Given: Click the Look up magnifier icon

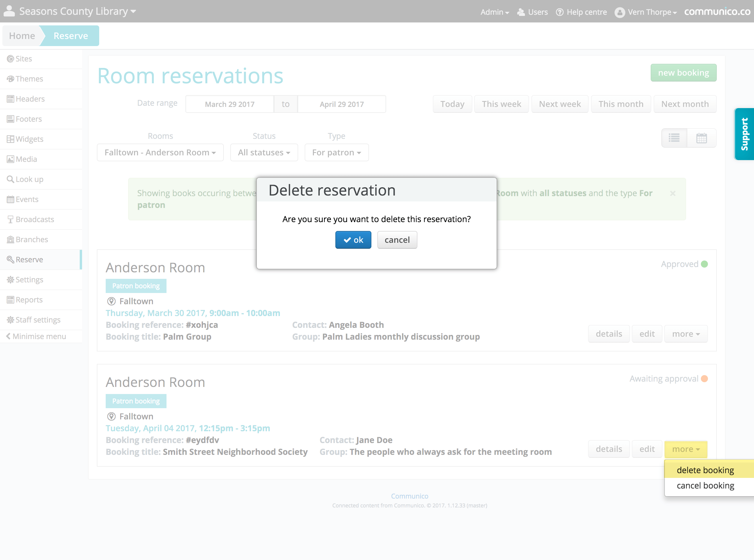Looking at the screenshot, I should point(11,179).
